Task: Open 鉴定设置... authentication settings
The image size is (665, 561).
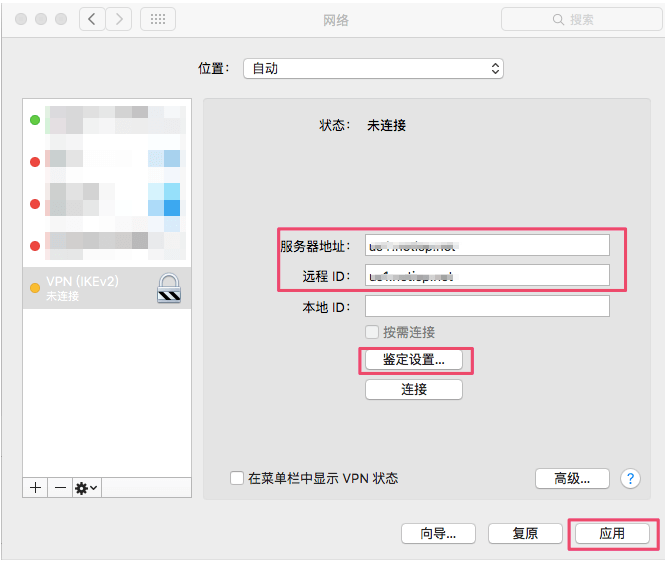Action: pyautogui.click(x=414, y=360)
